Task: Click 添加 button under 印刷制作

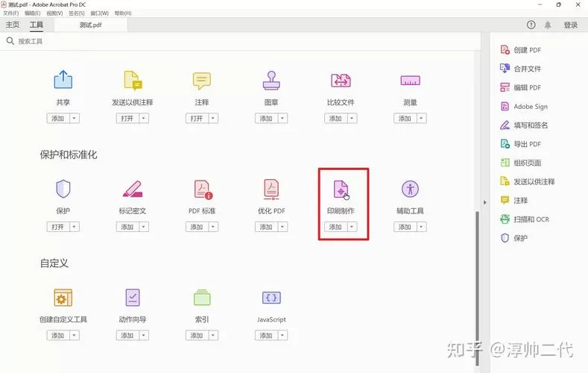Action: [x=335, y=227]
